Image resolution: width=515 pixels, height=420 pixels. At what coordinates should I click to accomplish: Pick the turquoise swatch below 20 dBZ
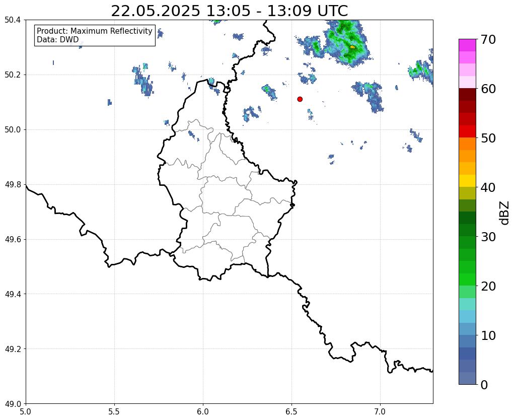coord(467,304)
